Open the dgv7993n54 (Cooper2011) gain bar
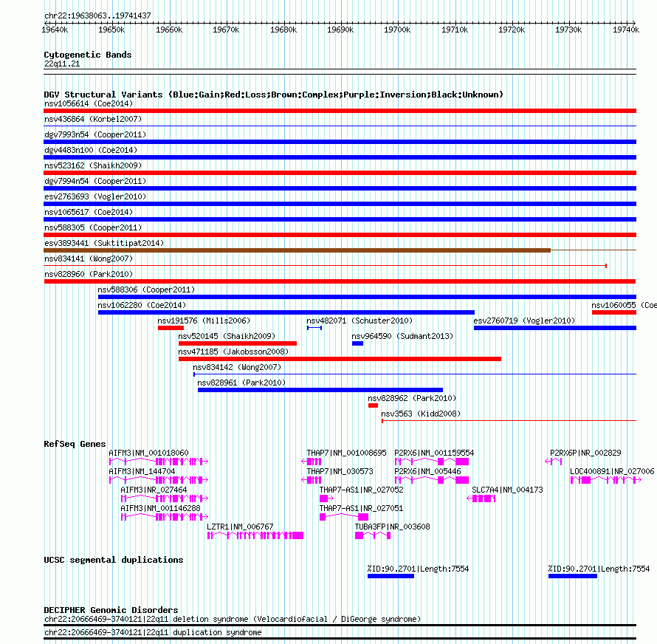Screen dimensions: 657x644 point(340,142)
